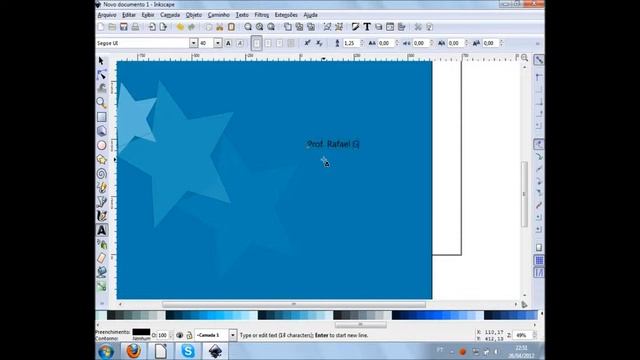Click the Duplicate object icon
The height and width of the screenshot is (360, 640).
tap(288, 27)
